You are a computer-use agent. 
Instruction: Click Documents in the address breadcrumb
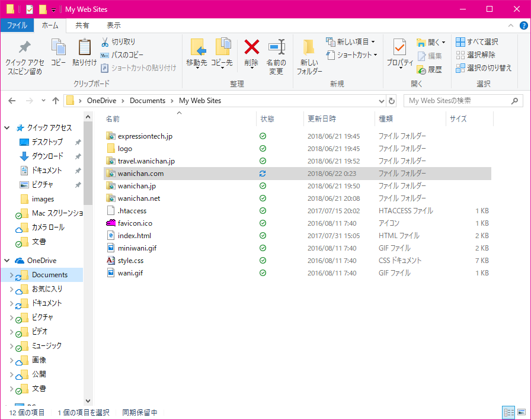(148, 101)
